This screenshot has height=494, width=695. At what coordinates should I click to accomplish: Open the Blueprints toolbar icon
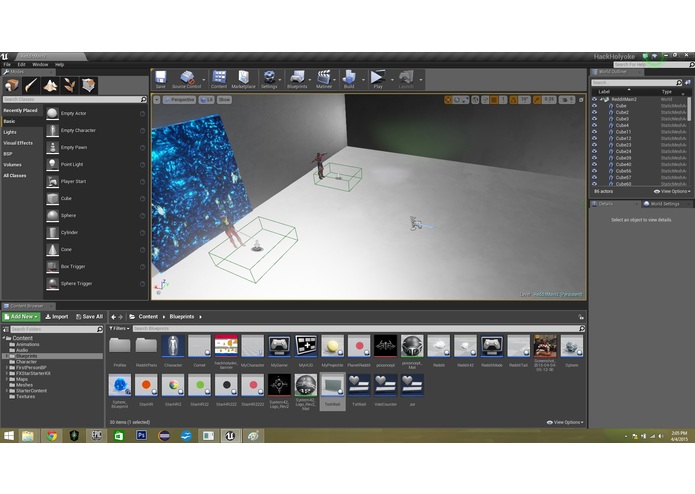pos(297,79)
